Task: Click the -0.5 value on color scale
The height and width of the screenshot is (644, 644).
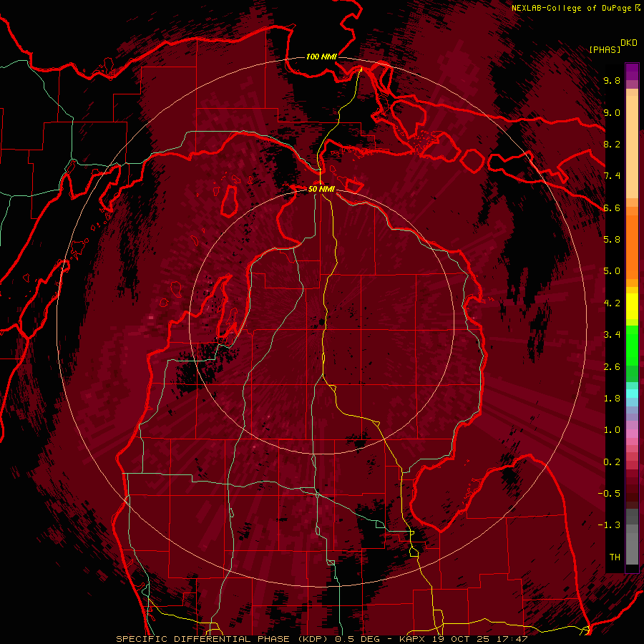Action: coord(609,494)
